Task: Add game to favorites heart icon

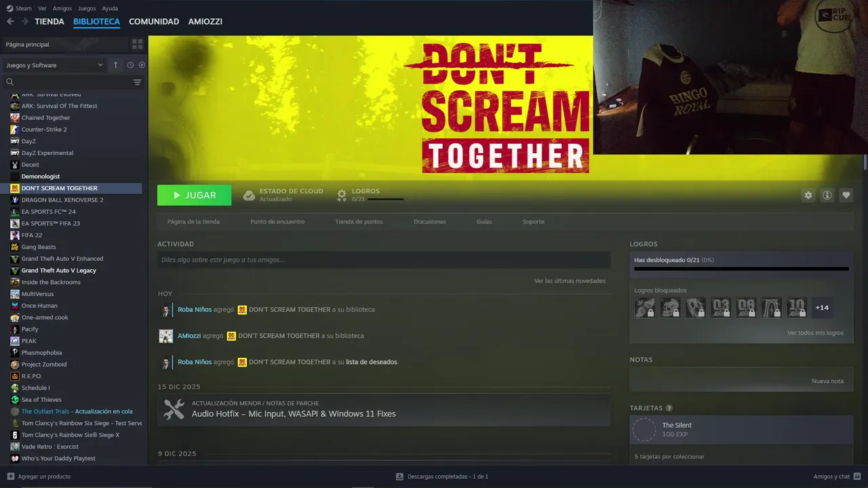Action: point(846,195)
